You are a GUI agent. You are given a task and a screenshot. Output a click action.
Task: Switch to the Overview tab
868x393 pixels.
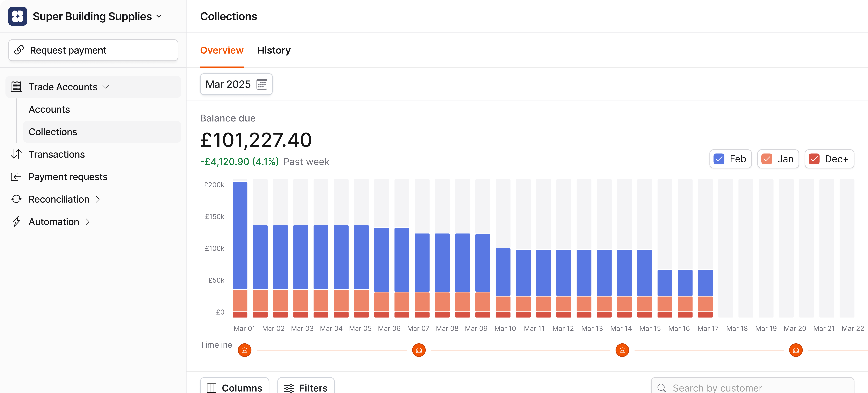tap(222, 50)
